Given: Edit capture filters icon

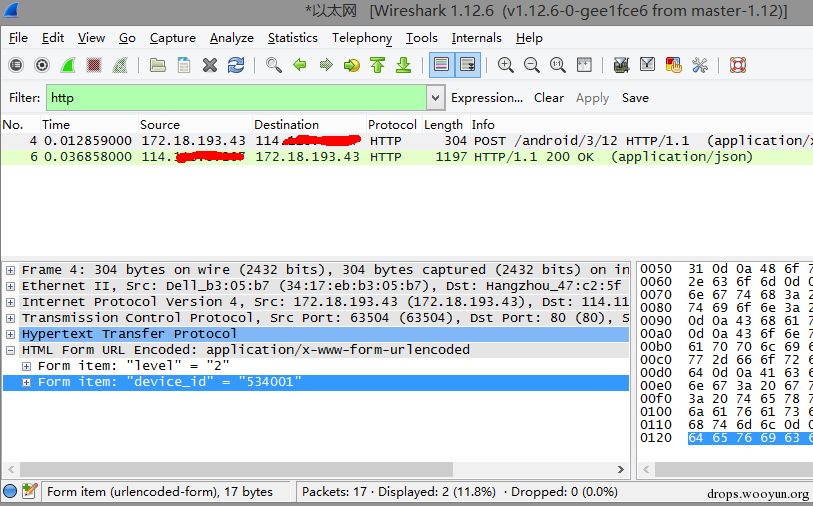Looking at the screenshot, I should pos(621,65).
